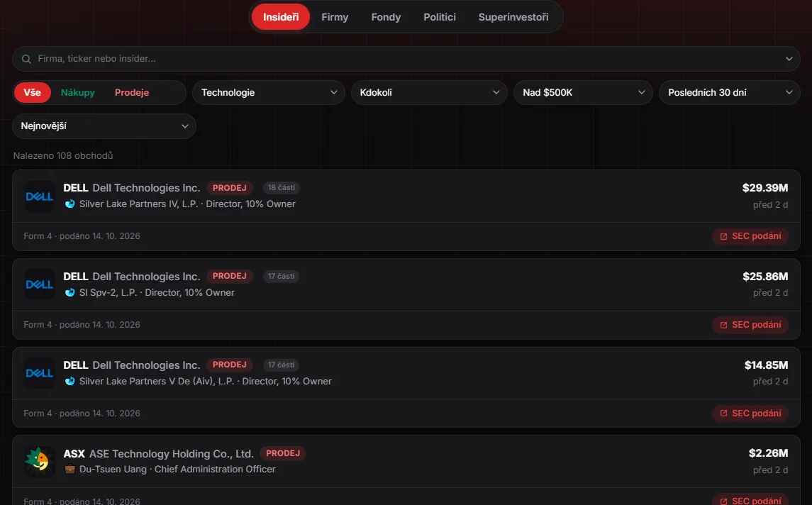The image size is (812, 505).
Task: Switch filter to Nákupy
Action: pos(78,93)
